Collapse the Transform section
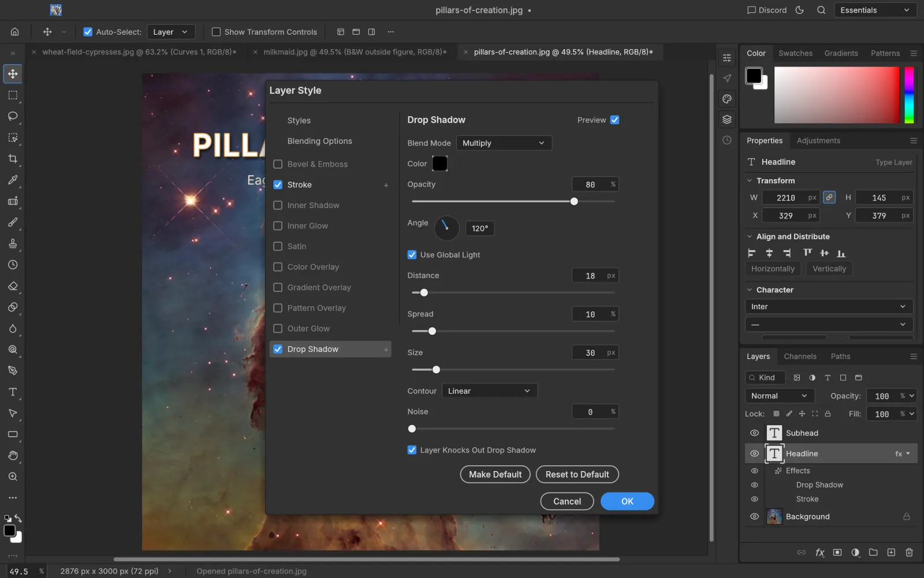Viewport: 924px width, 578px height. coord(750,181)
